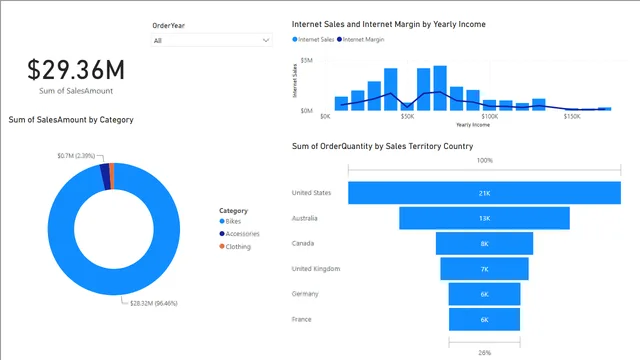Select the Canada funnel bar
This screenshot has width=640, height=360.
pyautogui.click(x=484, y=244)
